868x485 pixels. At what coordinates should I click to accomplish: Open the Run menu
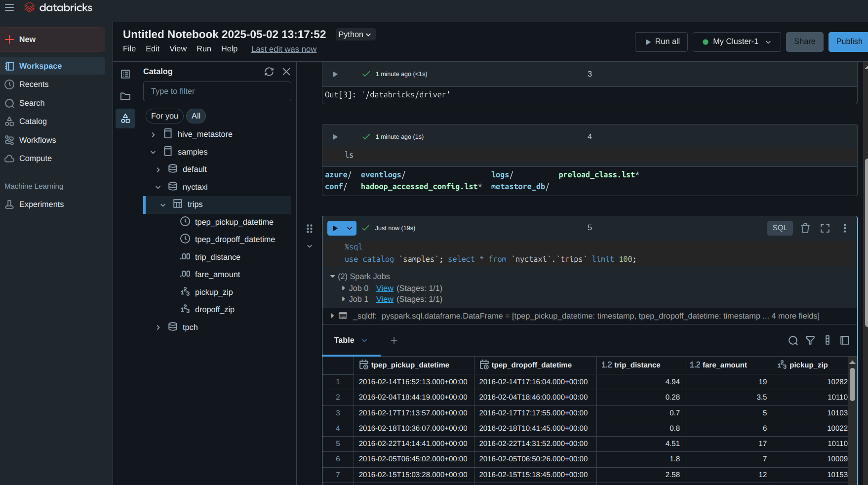(x=204, y=49)
